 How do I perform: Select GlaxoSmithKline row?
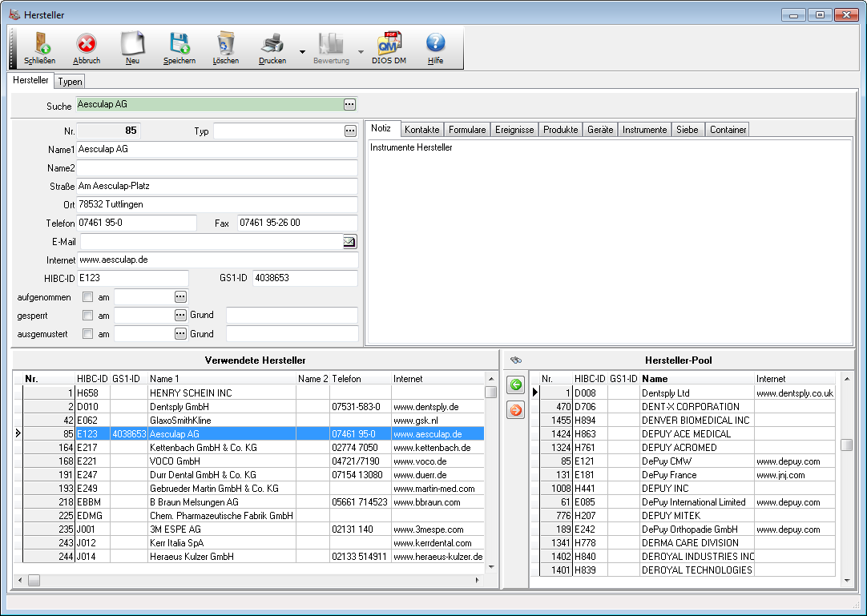click(253, 421)
